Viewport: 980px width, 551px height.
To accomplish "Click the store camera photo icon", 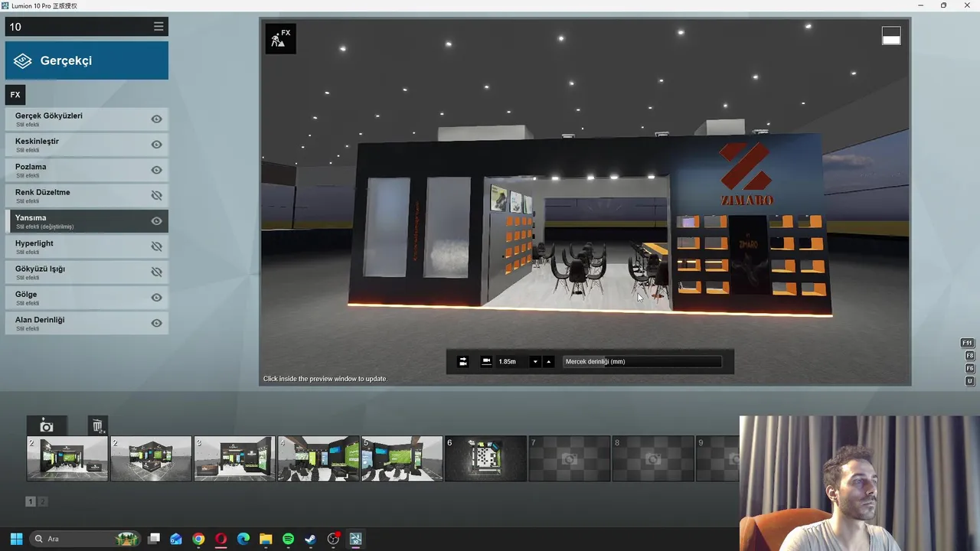I will pos(47,426).
